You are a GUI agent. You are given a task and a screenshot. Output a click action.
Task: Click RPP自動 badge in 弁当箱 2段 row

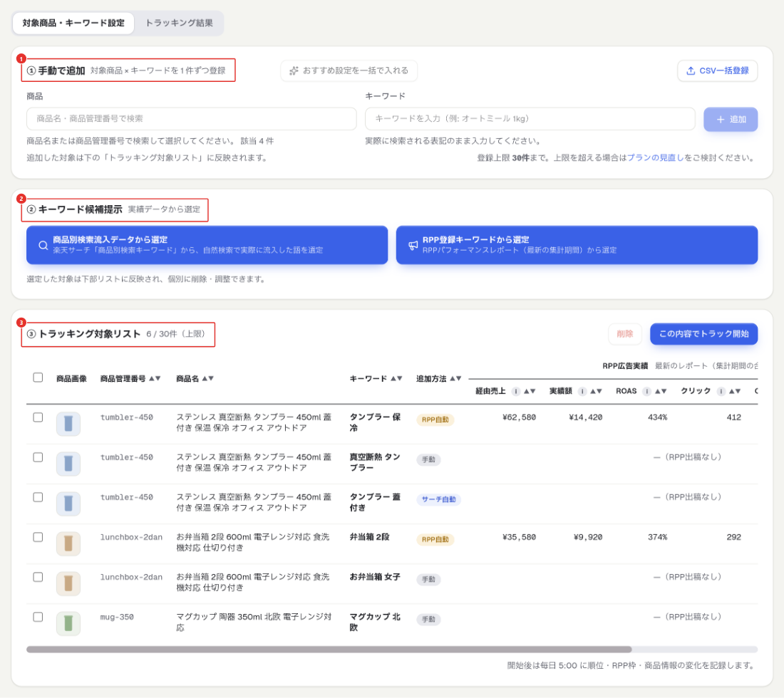coord(435,540)
